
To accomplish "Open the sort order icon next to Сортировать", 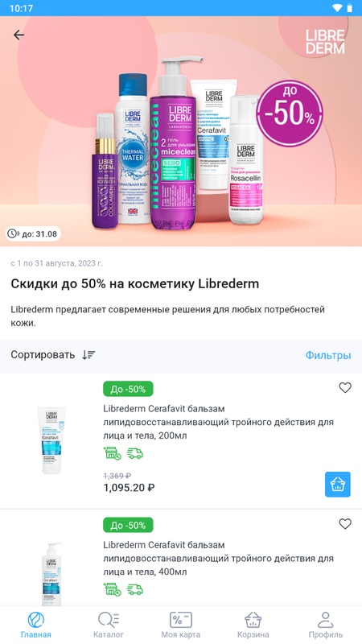I will pos(88,355).
